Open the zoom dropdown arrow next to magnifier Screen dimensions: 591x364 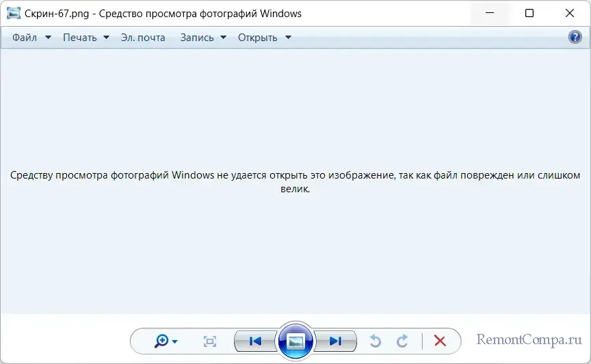[174, 341]
